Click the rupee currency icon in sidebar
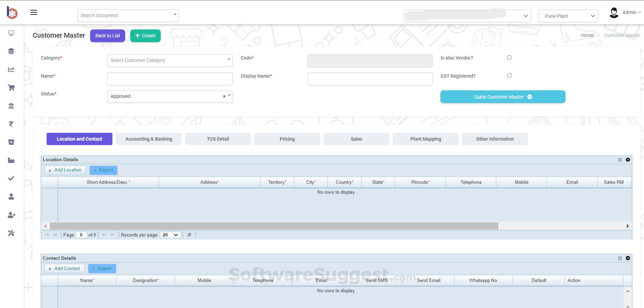This screenshot has width=644, height=308. 11,124
